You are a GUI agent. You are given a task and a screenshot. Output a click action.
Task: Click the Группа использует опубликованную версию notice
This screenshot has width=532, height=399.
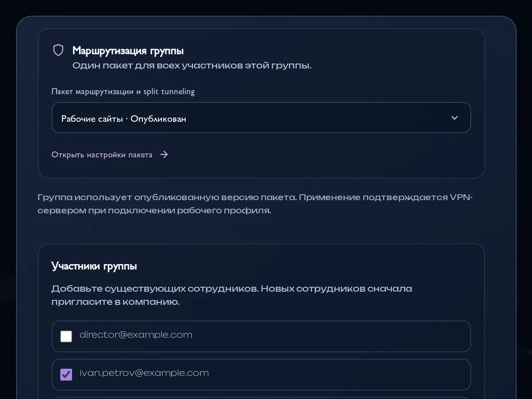pos(255,204)
